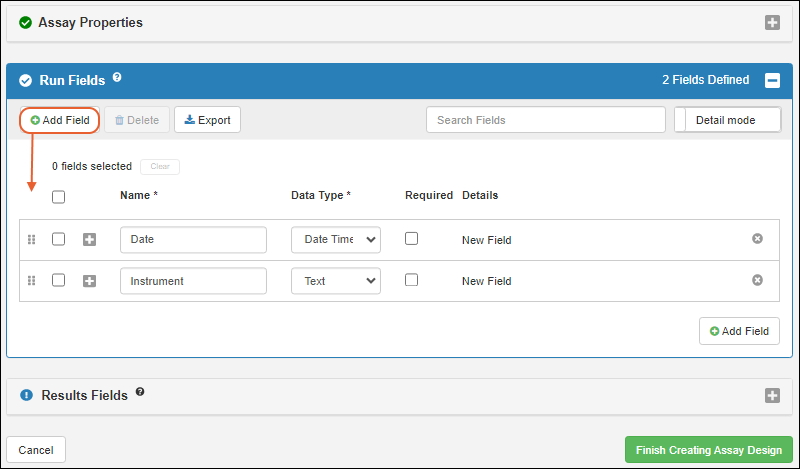Collapse the Run Fields panel minus icon
800x469 pixels.
[x=772, y=80]
